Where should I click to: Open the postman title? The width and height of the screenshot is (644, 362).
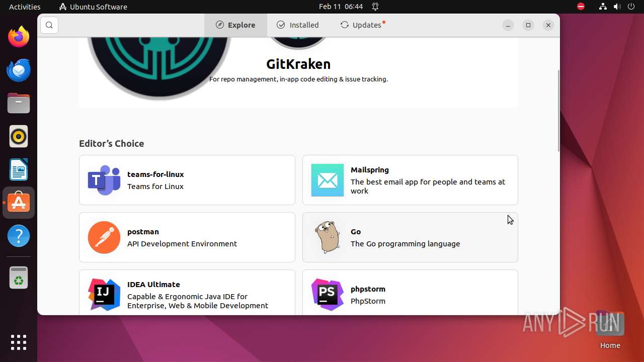143,232
